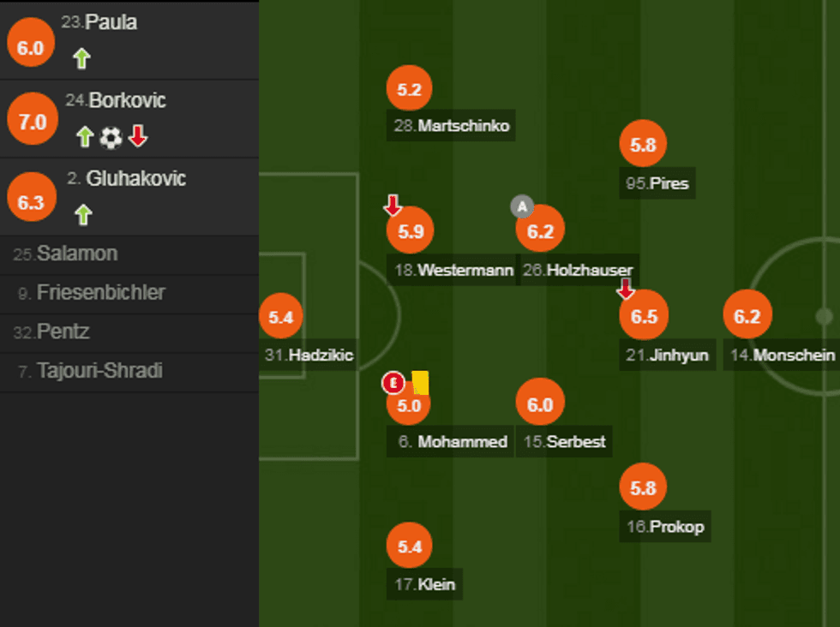Image resolution: width=840 pixels, height=627 pixels.
Task: Click Borkovic's red substituted-off arrow
Action: coord(138,136)
